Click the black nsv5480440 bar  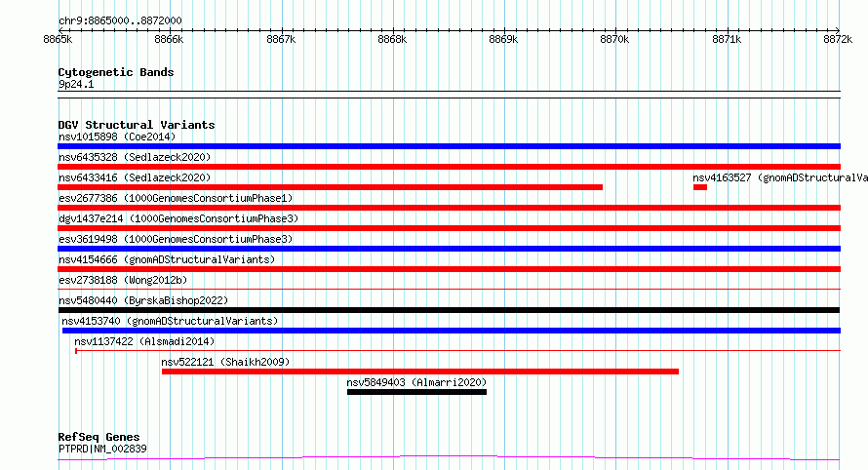click(x=449, y=310)
